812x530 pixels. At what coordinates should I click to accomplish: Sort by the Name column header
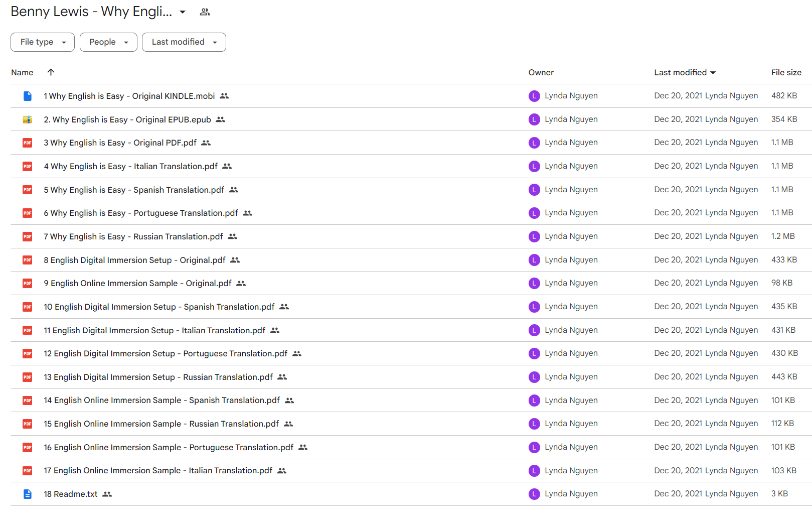(x=22, y=73)
